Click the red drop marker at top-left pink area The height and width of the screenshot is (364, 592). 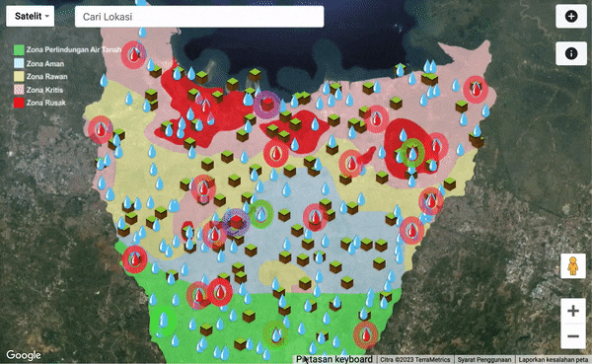tap(133, 55)
